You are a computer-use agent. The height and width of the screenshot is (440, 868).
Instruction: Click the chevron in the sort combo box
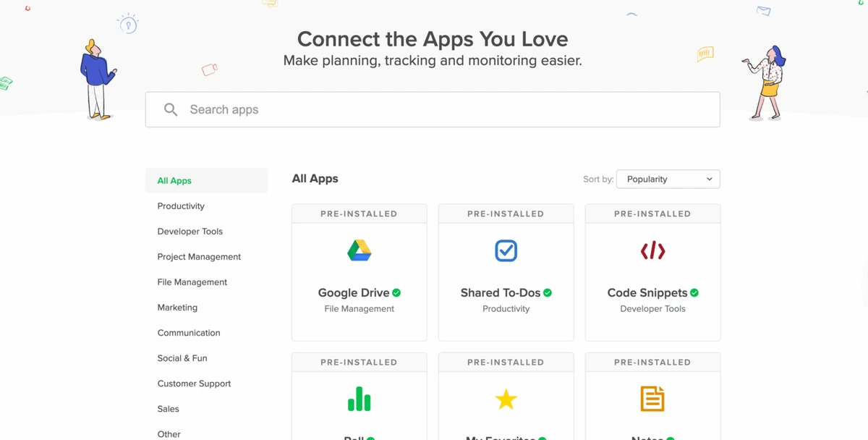pos(710,179)
